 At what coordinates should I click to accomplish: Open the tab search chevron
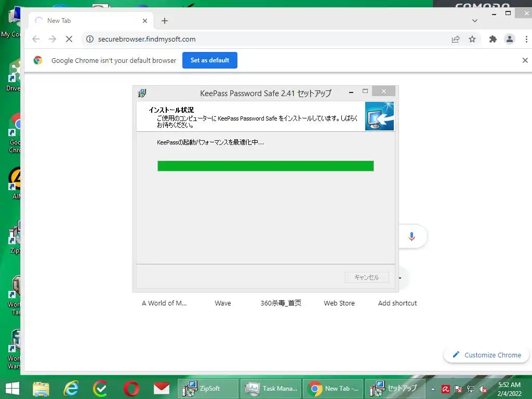pyautogui.click(x=475, y=21)
